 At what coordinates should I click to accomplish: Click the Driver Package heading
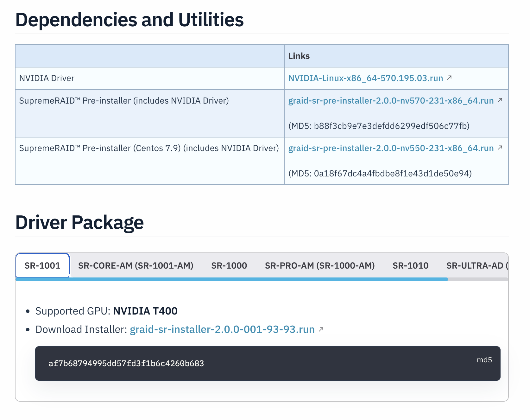pos(79,222)
